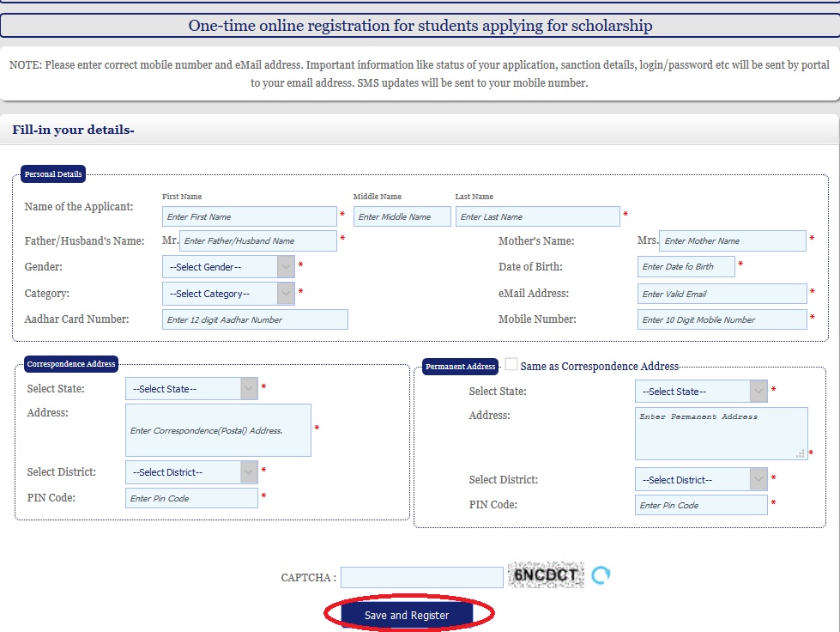Open permanent address Select District dropdown
This screenshot has height=632, width=840.
pyautogui.click(x=701, y=479)
